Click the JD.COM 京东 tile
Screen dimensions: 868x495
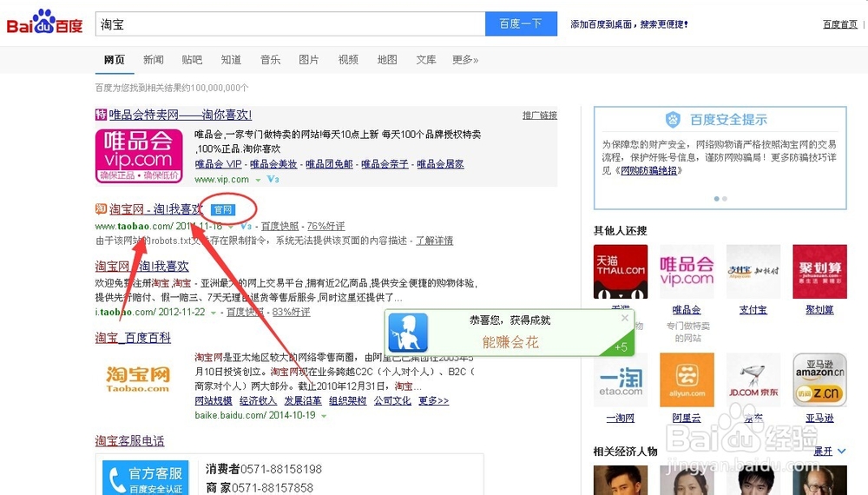[753, 379]
